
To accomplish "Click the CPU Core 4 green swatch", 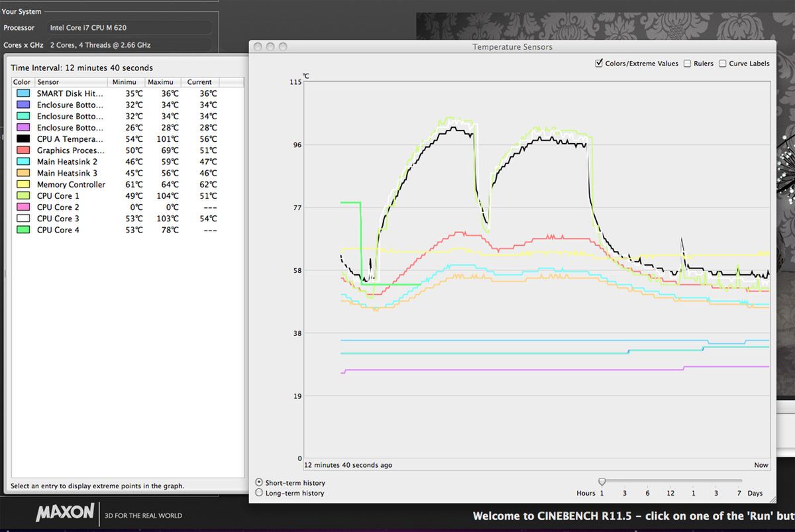I will coord(23,230).
